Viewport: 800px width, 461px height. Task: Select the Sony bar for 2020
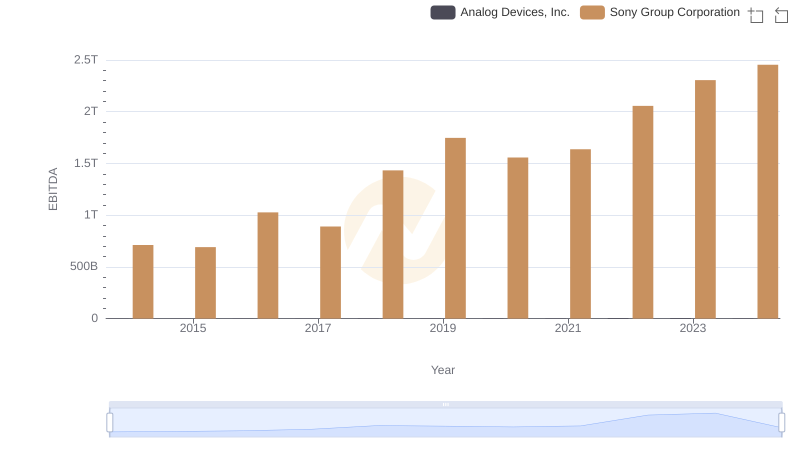coord(518,238)
